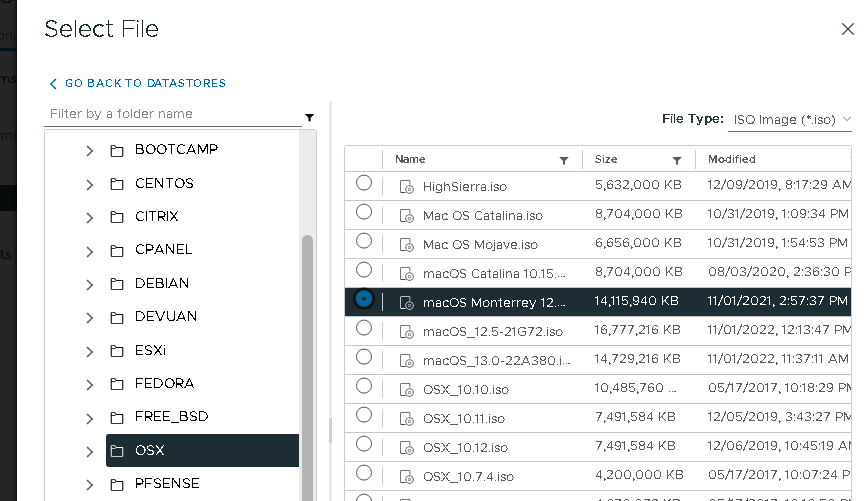Click the macOS Catalina 10.15 file icon

(x=406, y=274)
